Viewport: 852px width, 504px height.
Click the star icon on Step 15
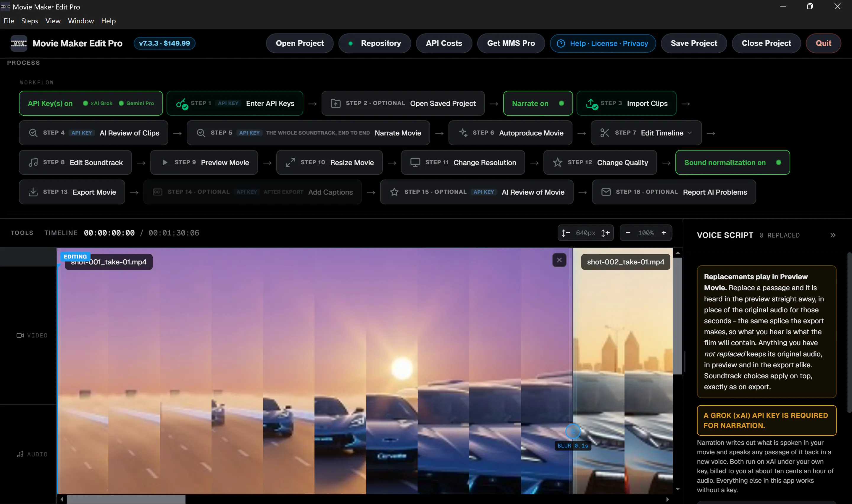(394, 192)
